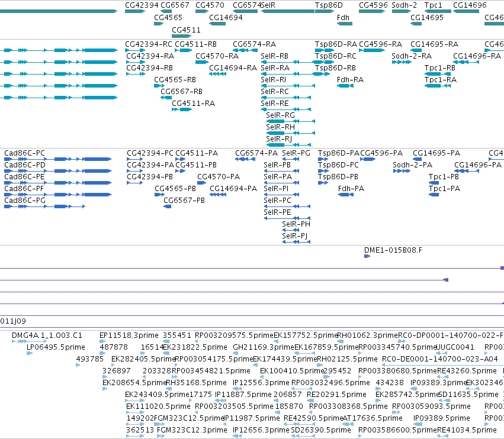
Task: Select the CG42394 gene label
Action: tap(142, 5)
